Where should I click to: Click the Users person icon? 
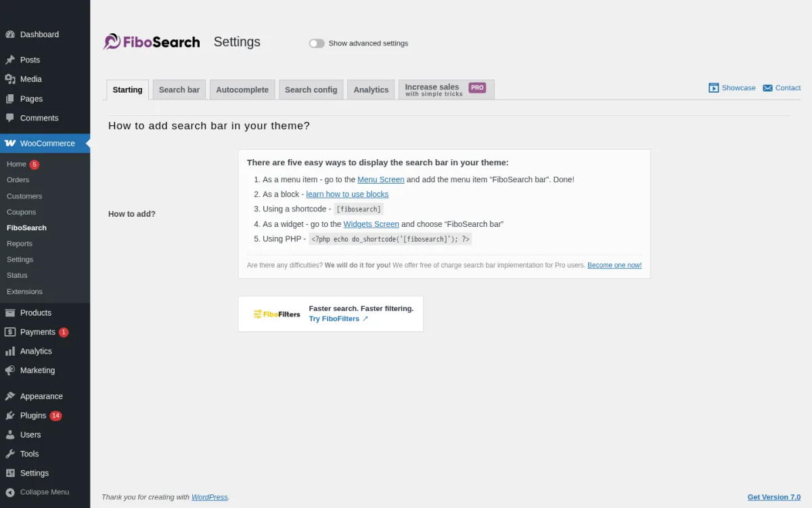click(x=10, y=435)
